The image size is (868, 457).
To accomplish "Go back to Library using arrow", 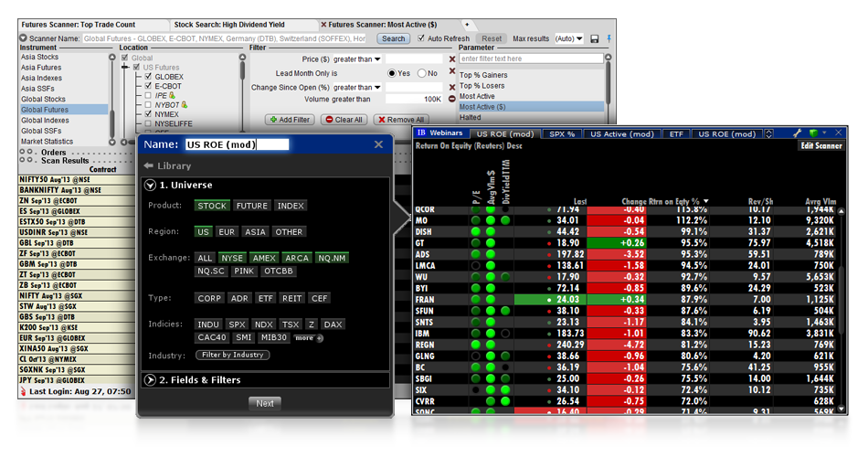I will (148, 165).
